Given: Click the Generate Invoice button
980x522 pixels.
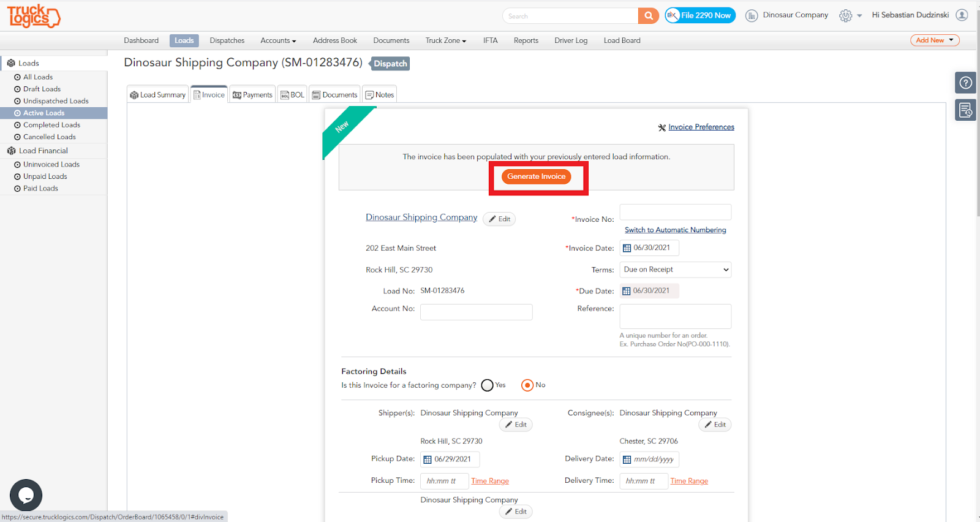Looking at the screenshot, I should [x=537, y=176].
